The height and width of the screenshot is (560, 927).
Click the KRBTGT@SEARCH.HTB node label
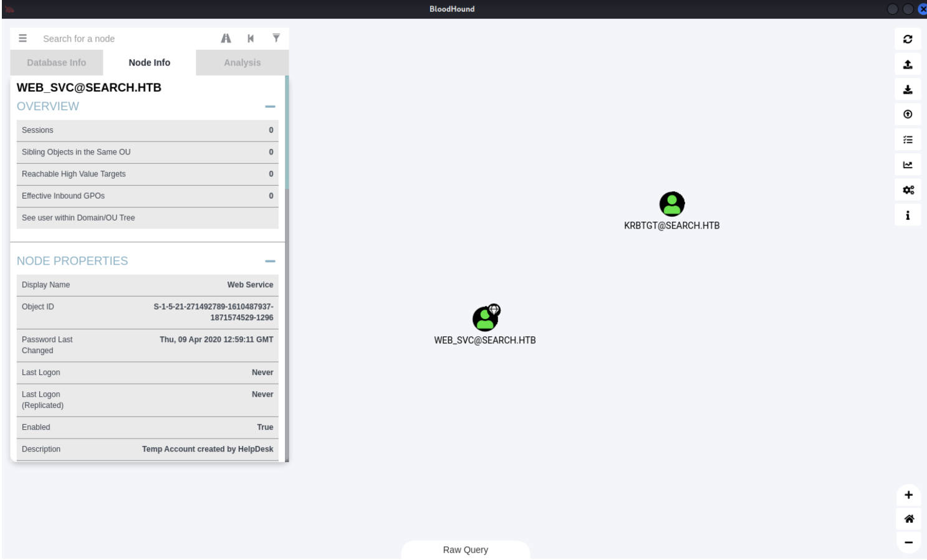pyautogui.click(x=671, y=225)
